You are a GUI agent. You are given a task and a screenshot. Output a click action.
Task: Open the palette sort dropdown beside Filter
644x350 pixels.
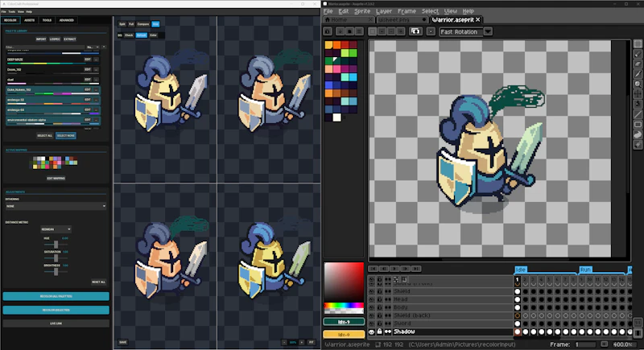[93, 47]
